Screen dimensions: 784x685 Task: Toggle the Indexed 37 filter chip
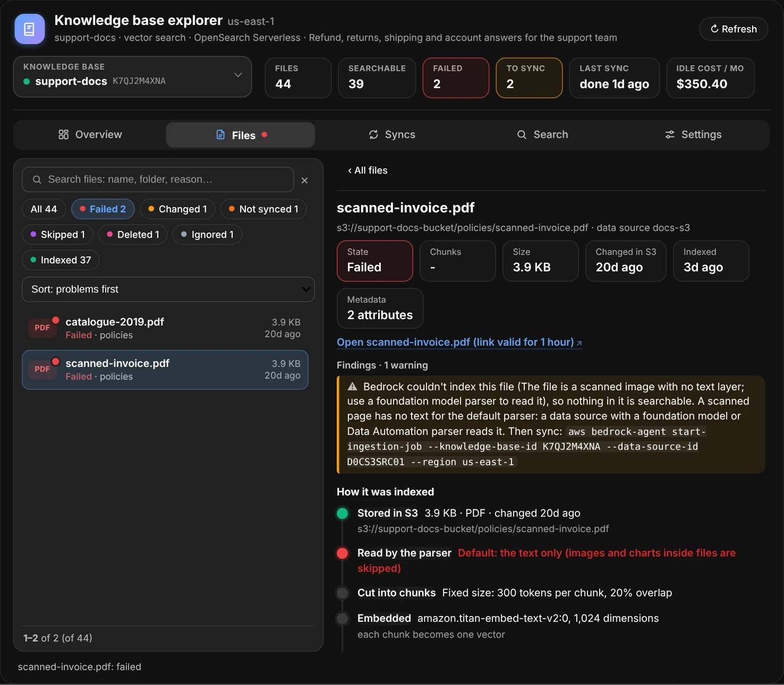(x=61, y=260)
